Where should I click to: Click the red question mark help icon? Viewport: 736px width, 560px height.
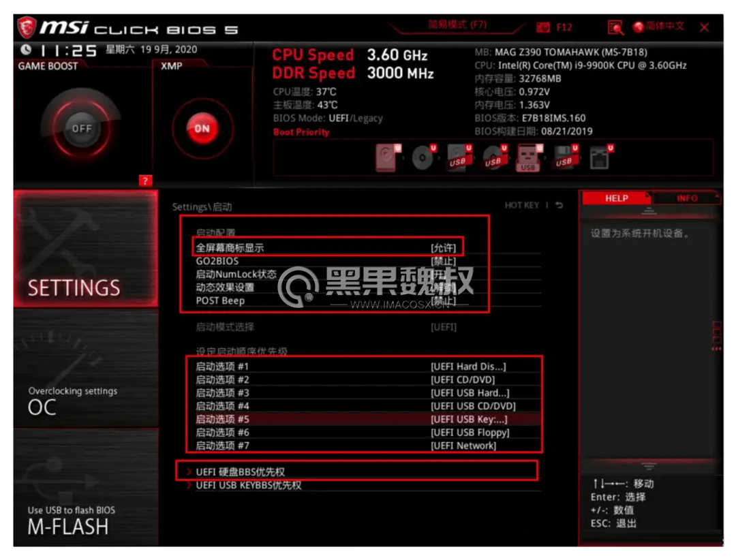coord(146,181)
